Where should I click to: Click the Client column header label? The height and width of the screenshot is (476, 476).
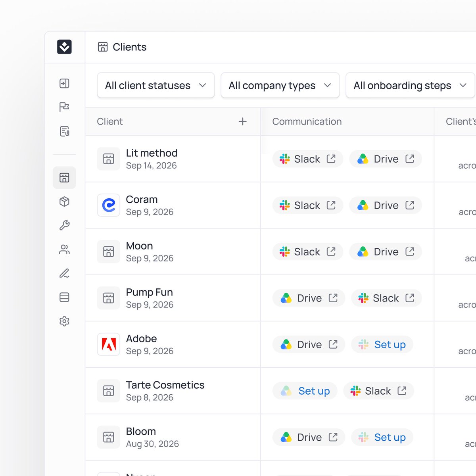tap(110, 121)
